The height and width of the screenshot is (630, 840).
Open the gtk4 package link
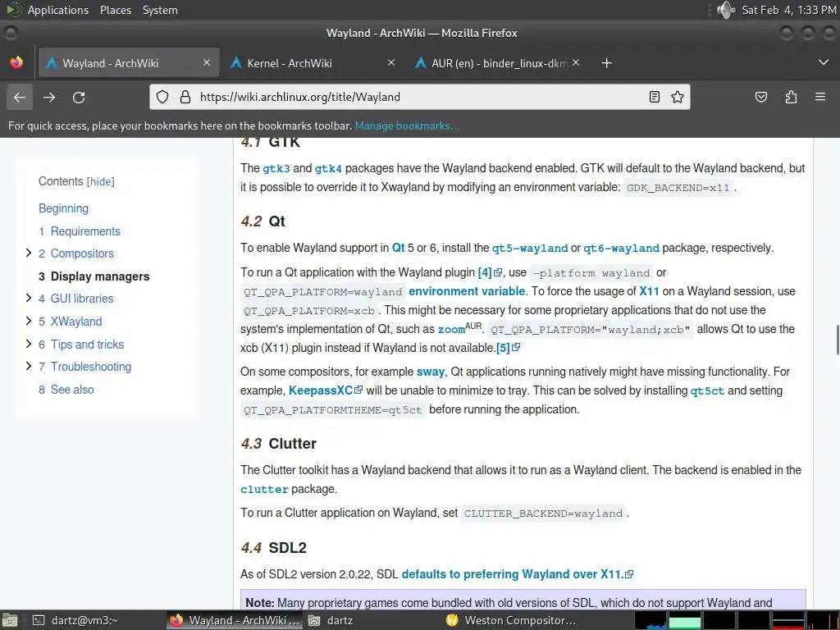328,169
